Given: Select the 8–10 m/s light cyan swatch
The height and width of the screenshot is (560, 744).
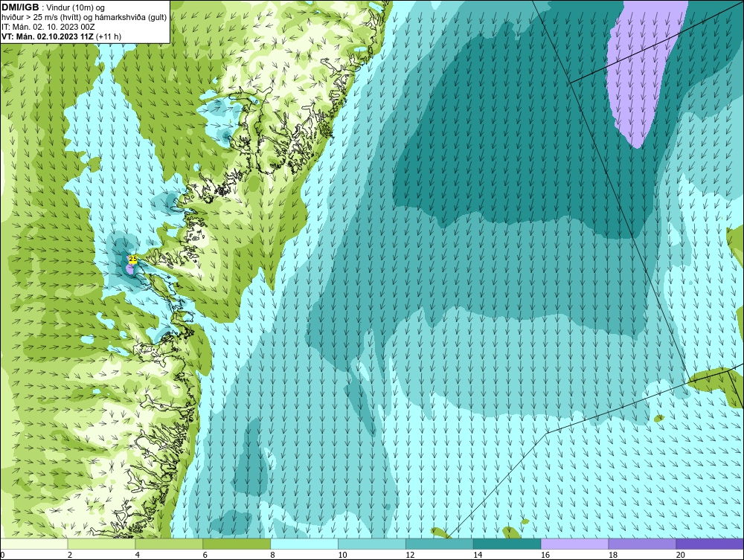Looking at the screenshot, I should click(x=304, y=544).
